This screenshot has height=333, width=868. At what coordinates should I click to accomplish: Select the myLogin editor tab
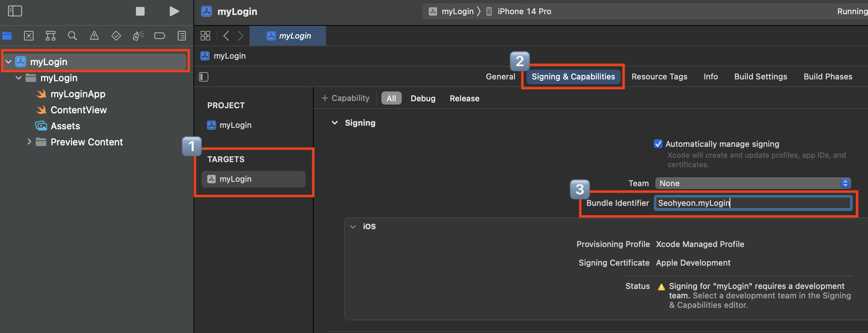coord(288,36)
